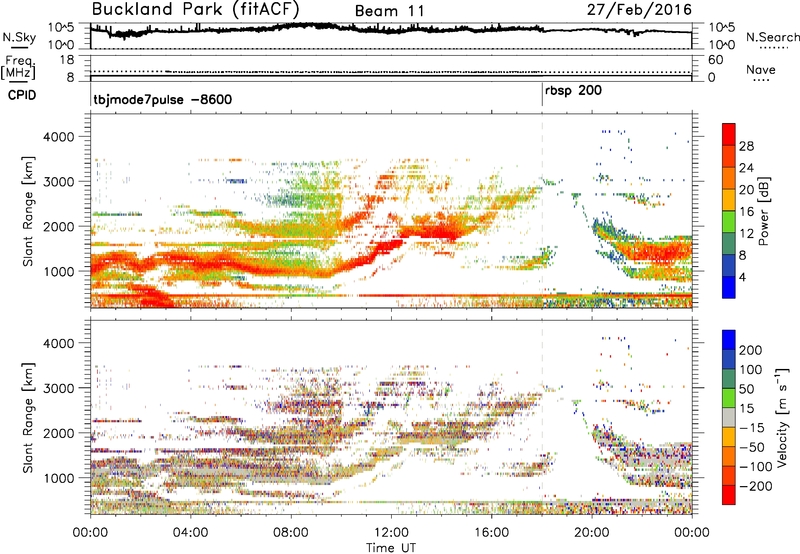Click the red segment of the Power colorbar
Screen dimensions: 800x554
click(x=729, y=135)
